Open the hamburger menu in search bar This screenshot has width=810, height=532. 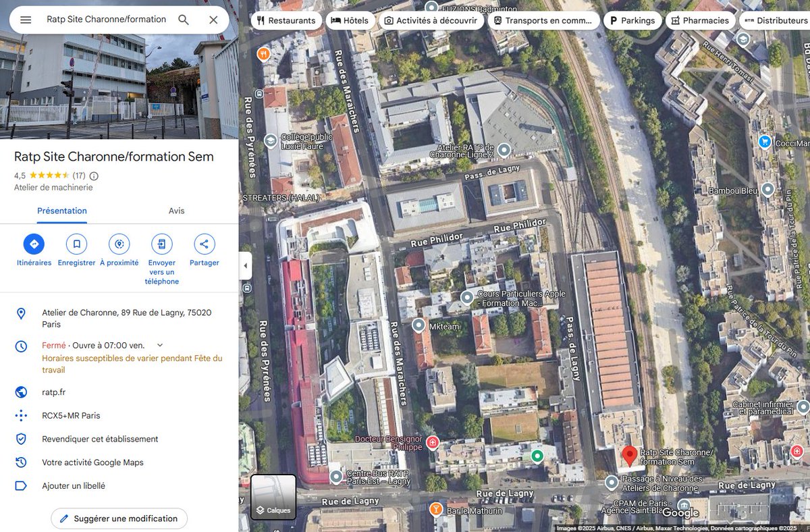26,20
